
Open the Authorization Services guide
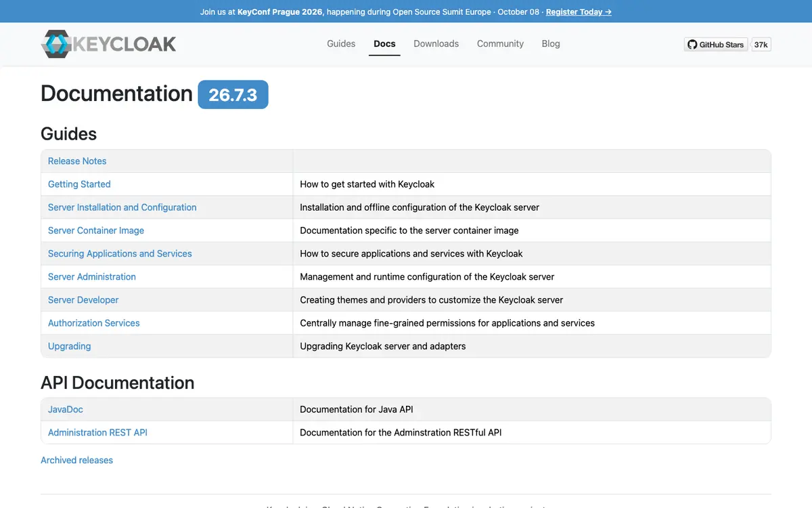pyautogui.click(x=94, y=323)
